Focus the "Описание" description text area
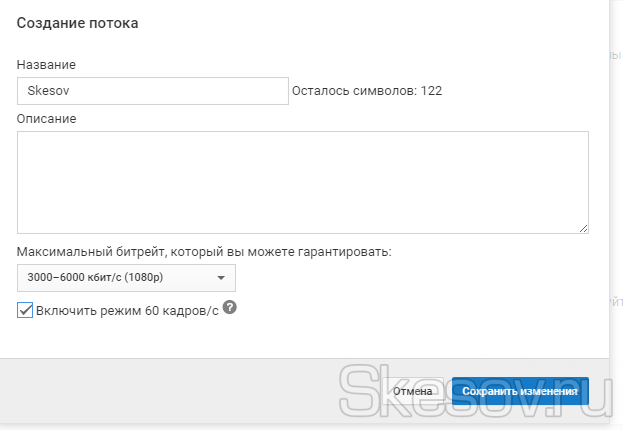623x430 pixels. coord(302,182)
